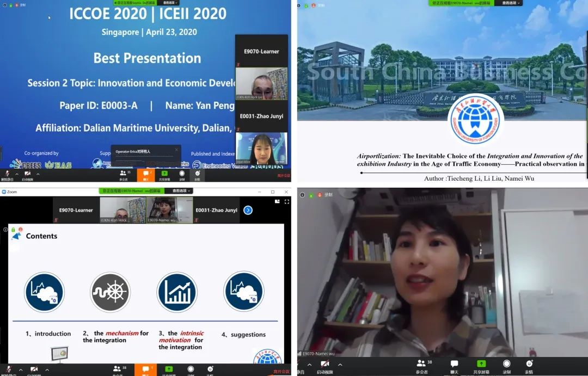Click Record icon in bottom-right Zoom window
588x376 pixels.
tap(507, 366)
